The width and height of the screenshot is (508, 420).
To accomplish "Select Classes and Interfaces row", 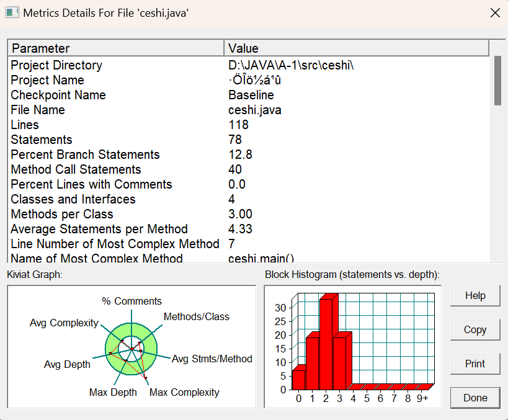I will (x=249, y=199).
